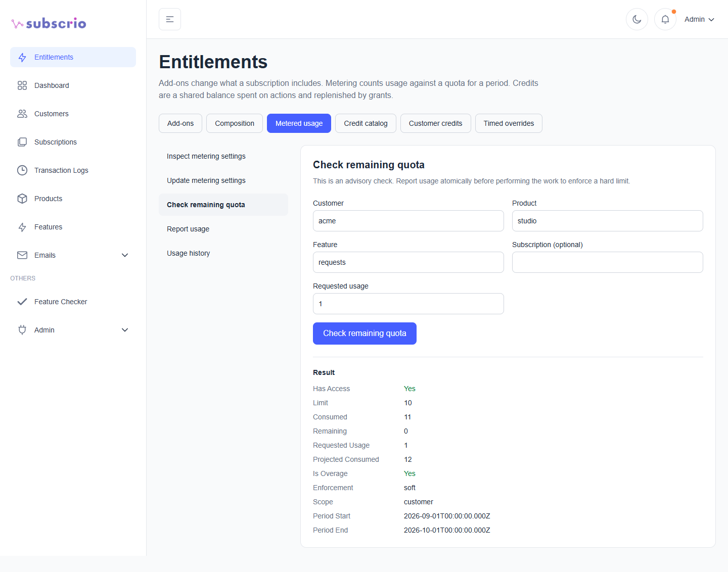Open Update metering settings section

click(223, 180)
